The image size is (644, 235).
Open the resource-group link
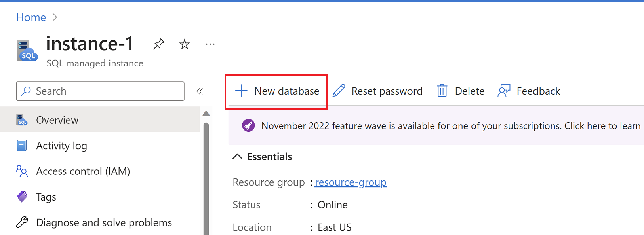[351, 182]
